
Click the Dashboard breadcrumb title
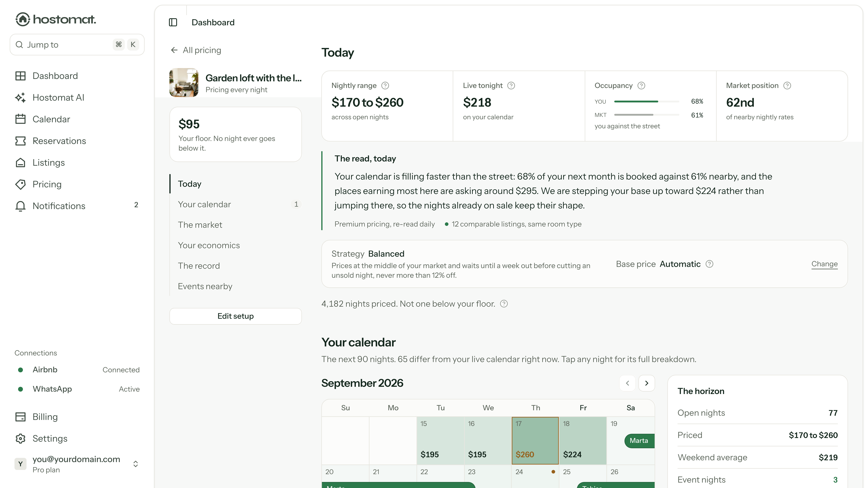pyautogui.click(x=213, y=22)
